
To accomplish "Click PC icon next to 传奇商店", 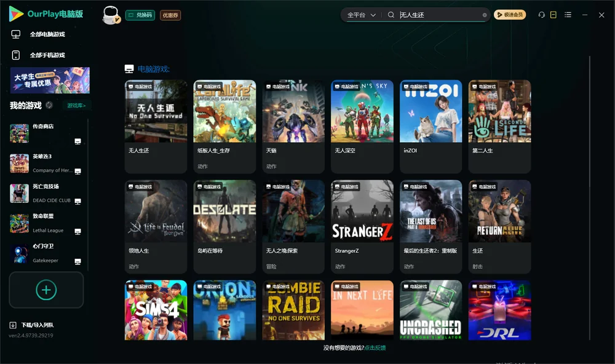I will [77, 141].
